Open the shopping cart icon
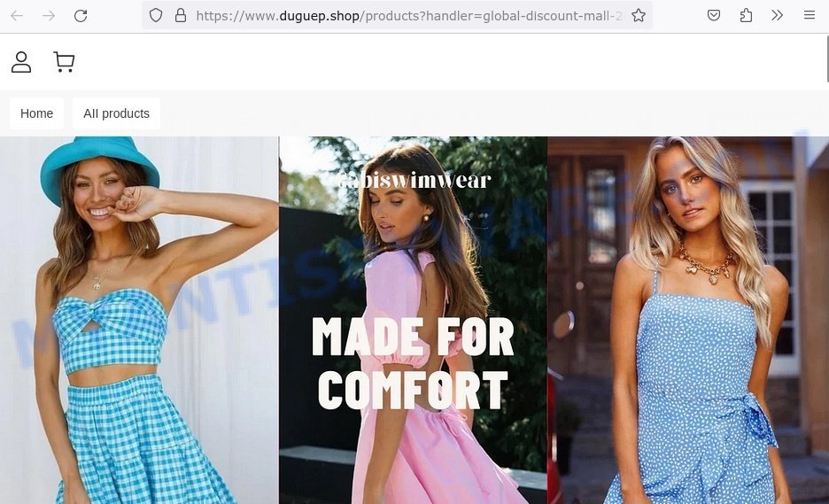The height and width of the screenshot is (504, 829). (64, 62)
